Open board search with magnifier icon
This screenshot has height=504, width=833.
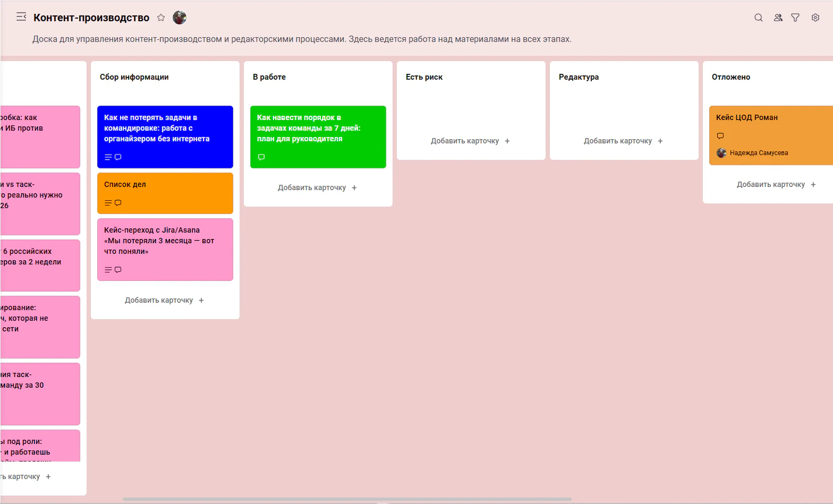[759, 18]
